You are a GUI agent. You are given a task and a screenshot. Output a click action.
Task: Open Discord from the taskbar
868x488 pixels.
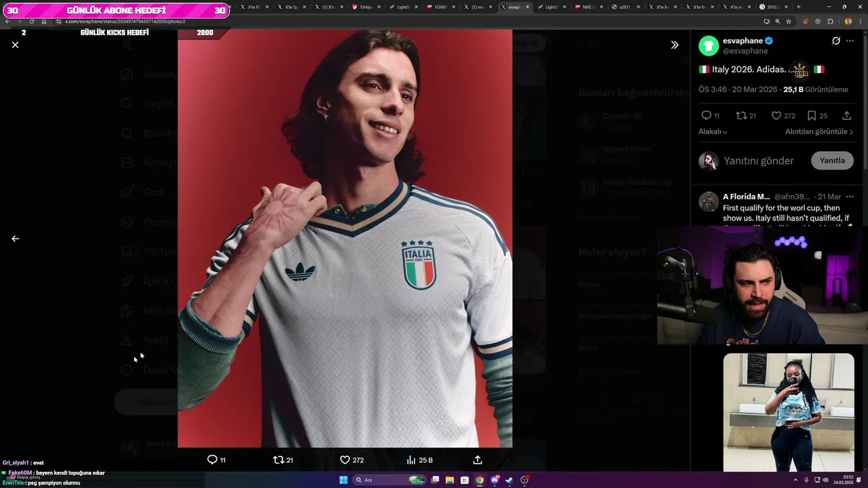coord(494,480)
